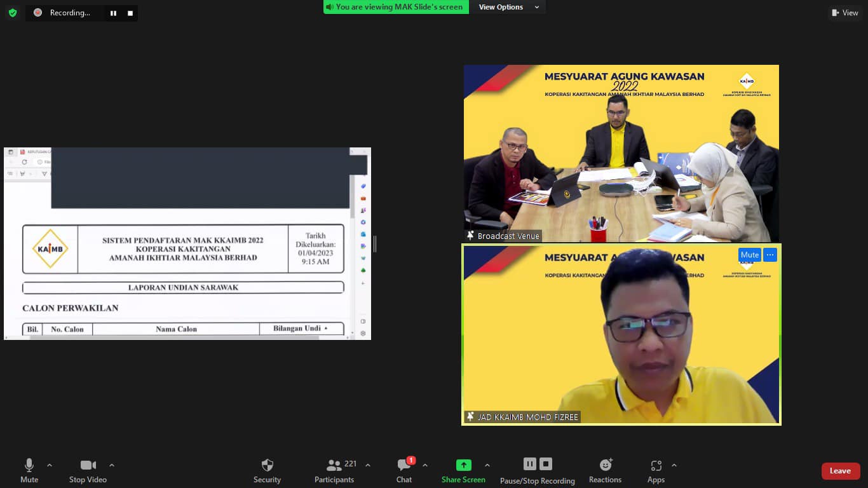
Task: Open the View Options dropdown
Action: coord(508,7)
